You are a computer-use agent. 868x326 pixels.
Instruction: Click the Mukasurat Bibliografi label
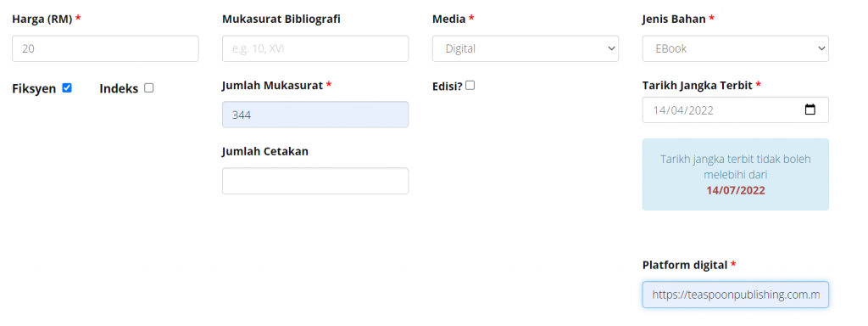point(281,20)
